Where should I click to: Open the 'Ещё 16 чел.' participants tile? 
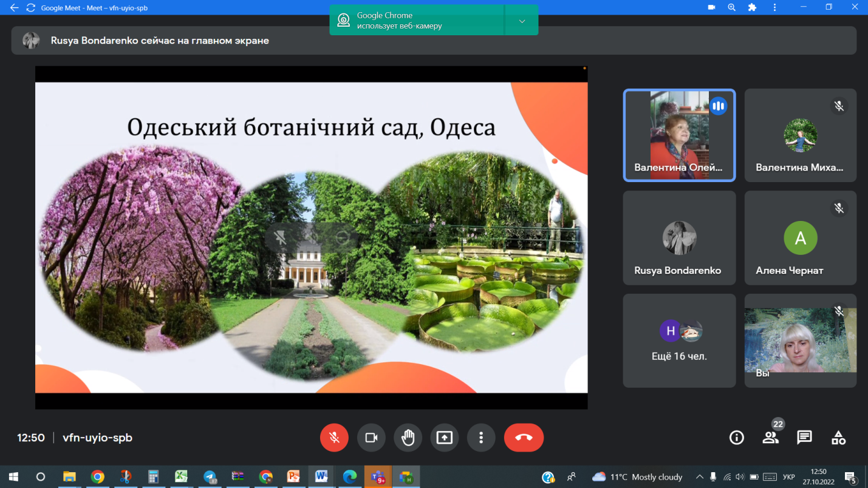pos(679,341)
